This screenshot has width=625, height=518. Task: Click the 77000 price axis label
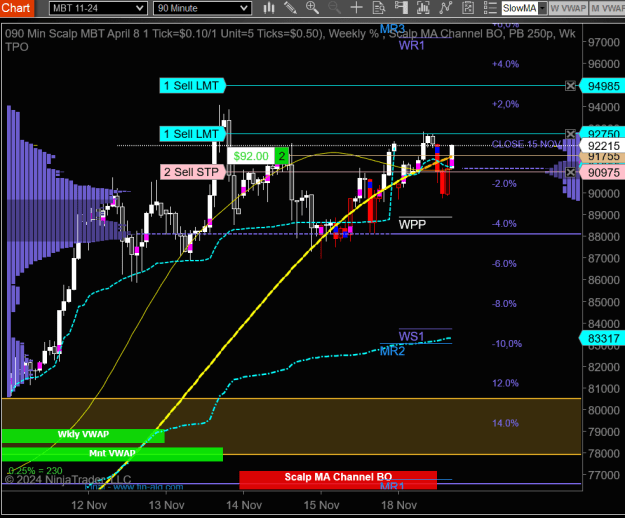tap(604, 475)
